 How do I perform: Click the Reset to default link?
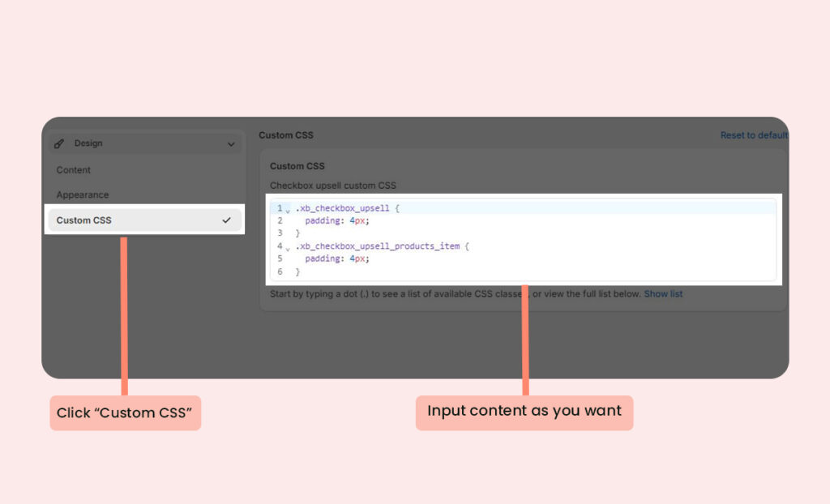point(754,135)
